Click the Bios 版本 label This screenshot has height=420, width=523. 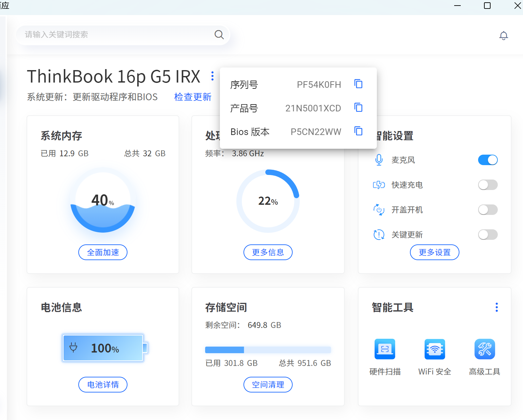[x=250, y=132]
